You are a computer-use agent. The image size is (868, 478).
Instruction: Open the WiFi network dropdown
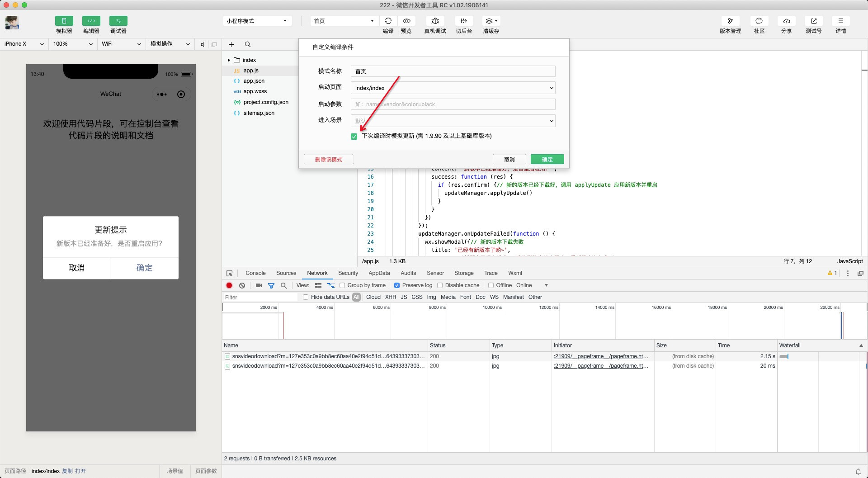121,44
